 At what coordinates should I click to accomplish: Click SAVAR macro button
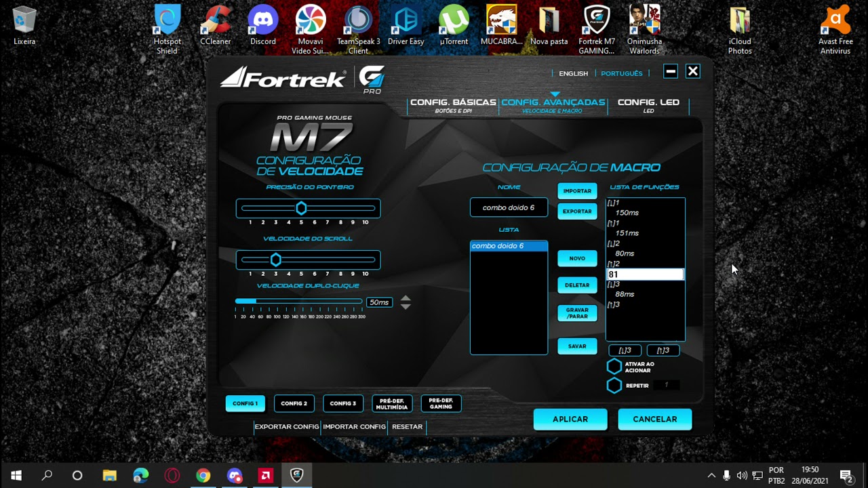click(x=577, y=346)
